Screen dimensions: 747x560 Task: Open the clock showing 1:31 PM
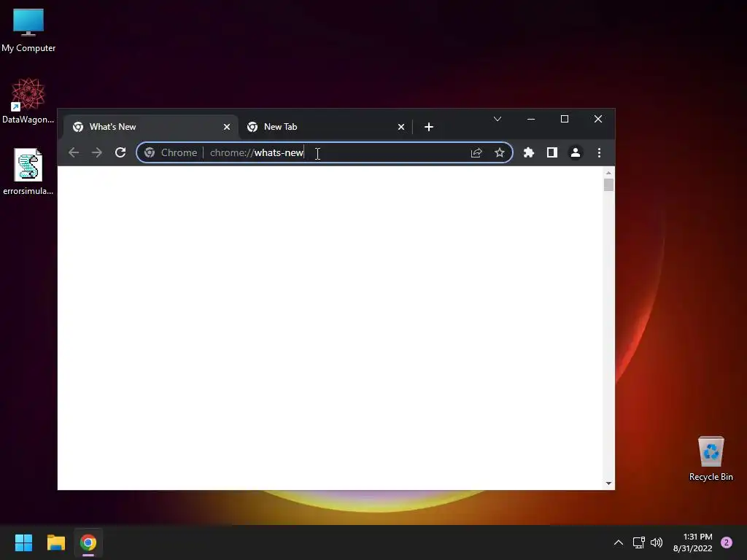click(x=693, y=542)
